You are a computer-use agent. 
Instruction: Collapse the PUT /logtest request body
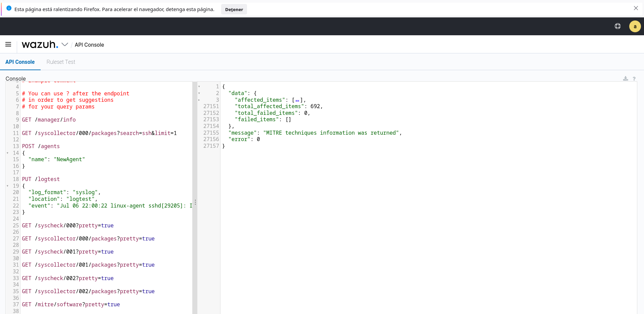click(8, 186)
